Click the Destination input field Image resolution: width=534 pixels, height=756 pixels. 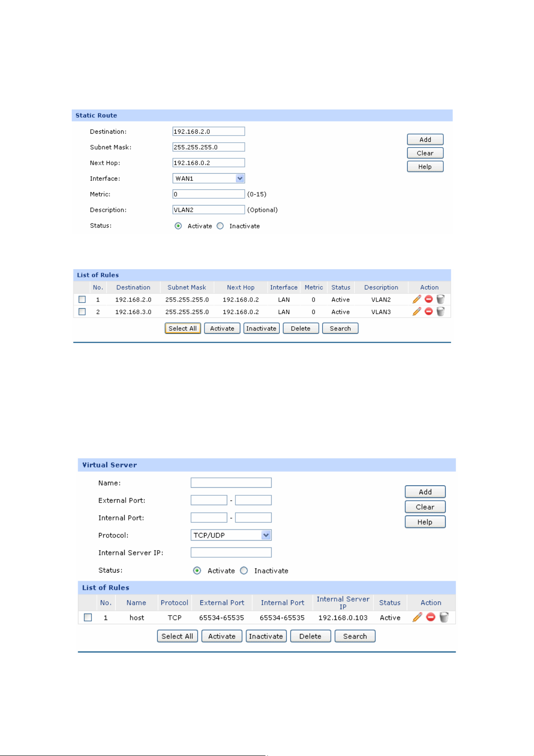click(x=208, y=131)
